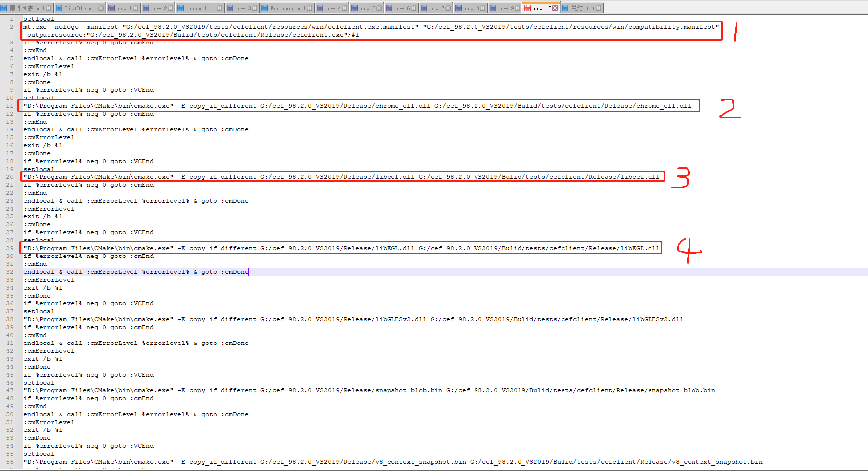Close the 属性列表.xml tab
Screen dimensions: 868x471
(x=48, y=8)
